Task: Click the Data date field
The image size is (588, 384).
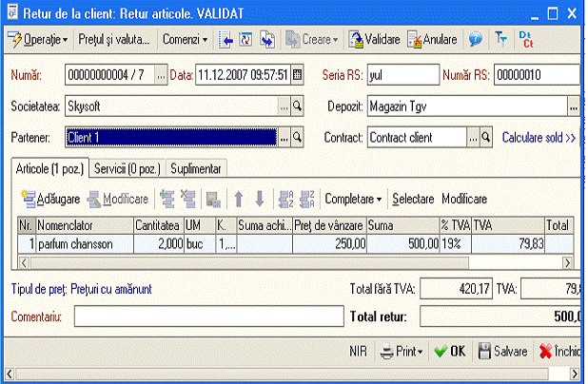Action: tap(243, 75)
